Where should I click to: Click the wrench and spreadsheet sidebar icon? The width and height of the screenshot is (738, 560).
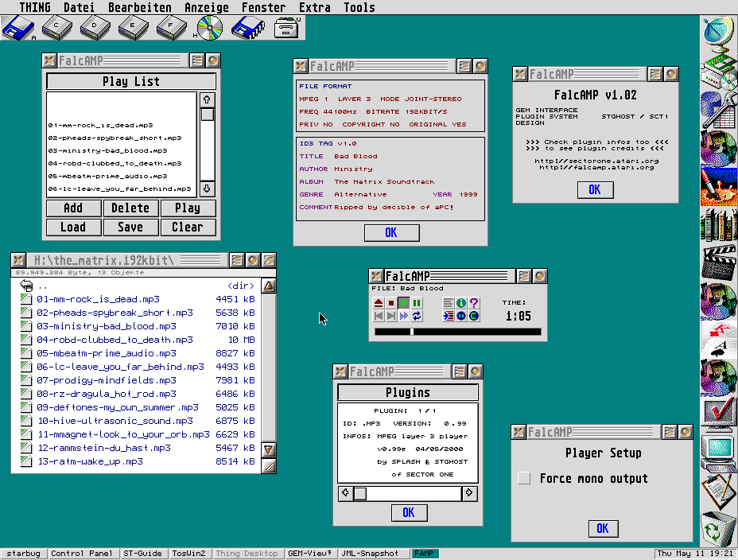[x=718, y=110]
